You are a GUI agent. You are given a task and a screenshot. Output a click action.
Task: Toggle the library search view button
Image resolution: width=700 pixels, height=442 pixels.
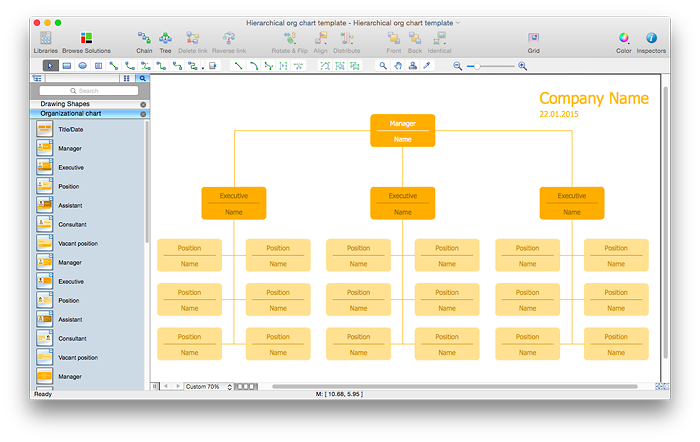click(143, 78)
